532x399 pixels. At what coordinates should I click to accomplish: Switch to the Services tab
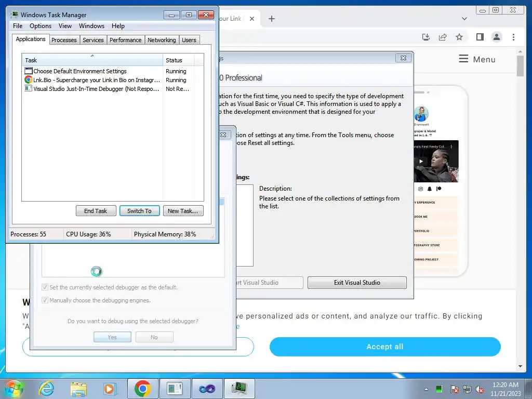pos(93,40)
